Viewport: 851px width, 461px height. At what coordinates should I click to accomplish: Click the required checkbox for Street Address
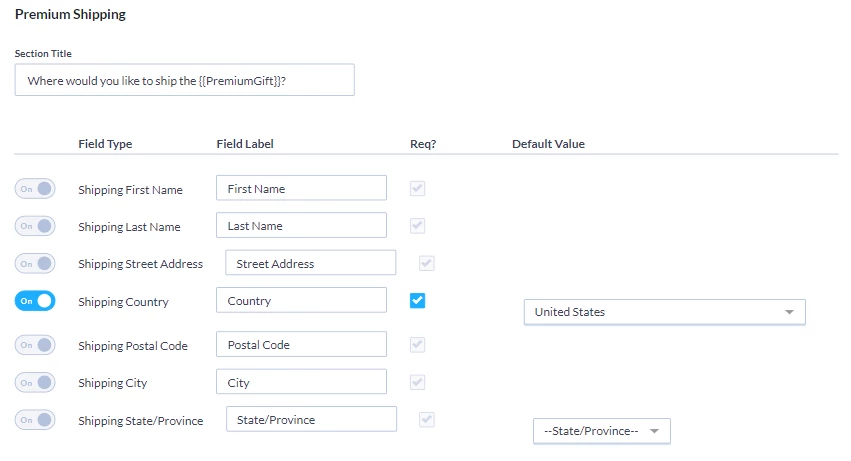point(427,263)
